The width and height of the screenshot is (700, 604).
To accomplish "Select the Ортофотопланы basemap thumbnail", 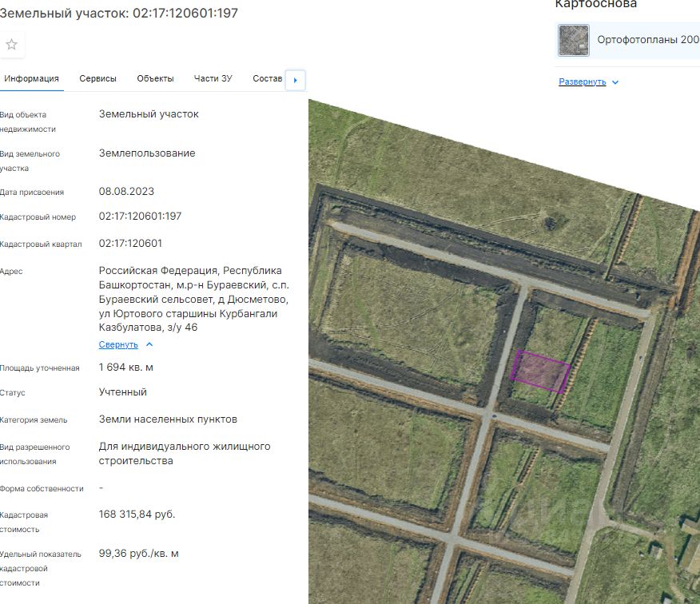I will point(574,40).
